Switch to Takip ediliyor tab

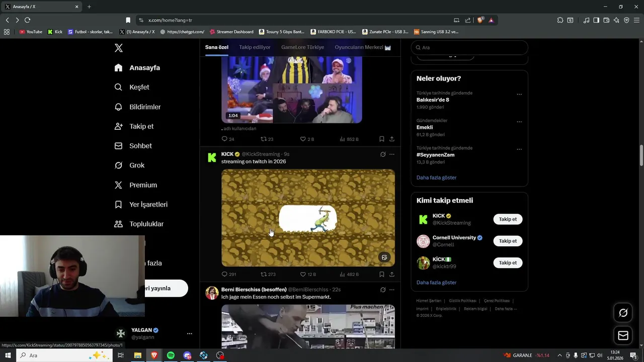255,47
